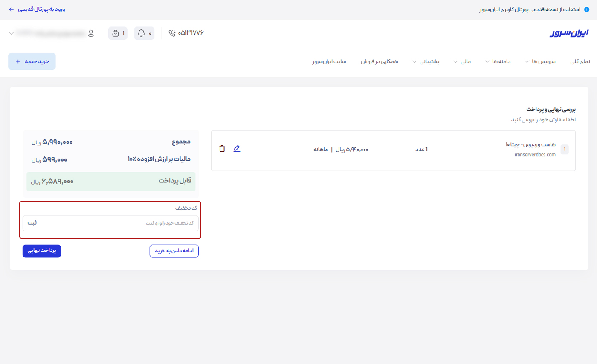Image resolution: width=597 pixels, height=364 pixels.
Task: Open سایت ایران‌سرور menu item
Action: pos(329,61)
